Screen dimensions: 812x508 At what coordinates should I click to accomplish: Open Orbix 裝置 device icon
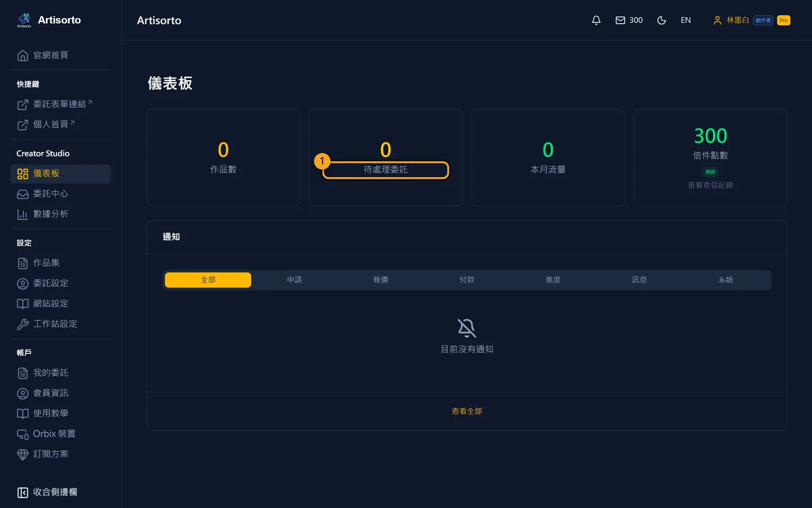23,434
